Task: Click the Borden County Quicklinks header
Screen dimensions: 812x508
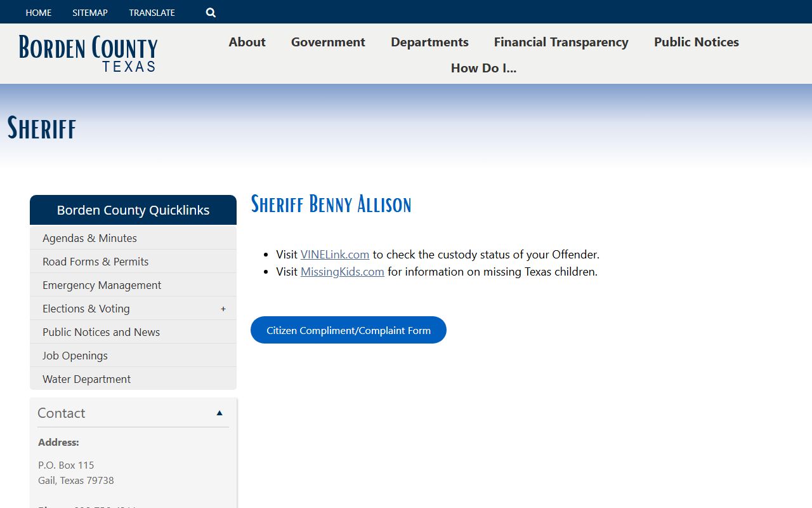Action: click(x=133, y=210)
